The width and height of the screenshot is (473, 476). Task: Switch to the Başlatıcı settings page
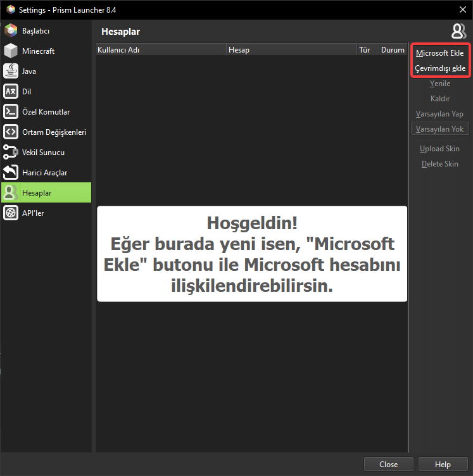[x=36, y=31]
